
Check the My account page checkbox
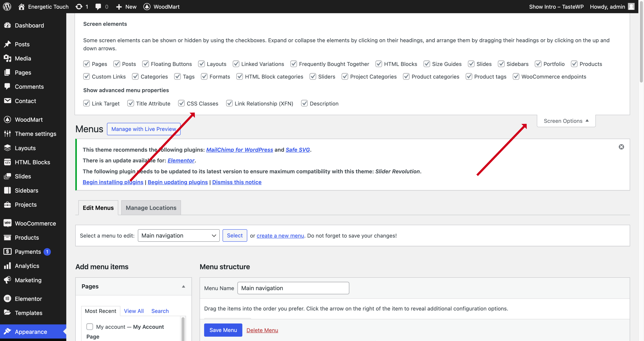(x=90, y=327)
